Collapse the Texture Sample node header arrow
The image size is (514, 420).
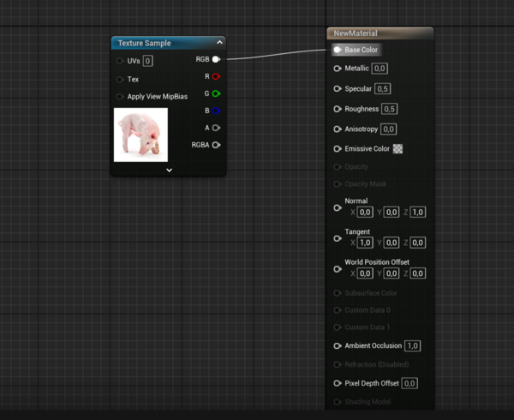click(x=219, y=42)
